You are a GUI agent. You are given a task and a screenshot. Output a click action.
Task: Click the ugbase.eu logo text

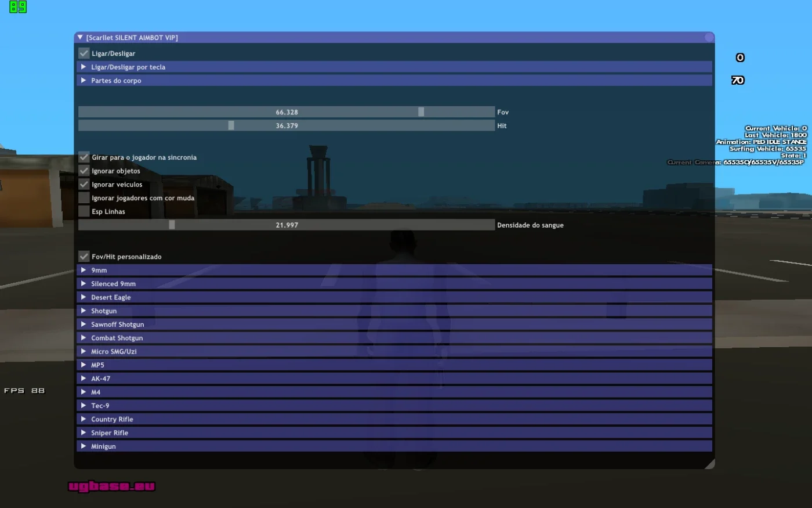point(112,487)
